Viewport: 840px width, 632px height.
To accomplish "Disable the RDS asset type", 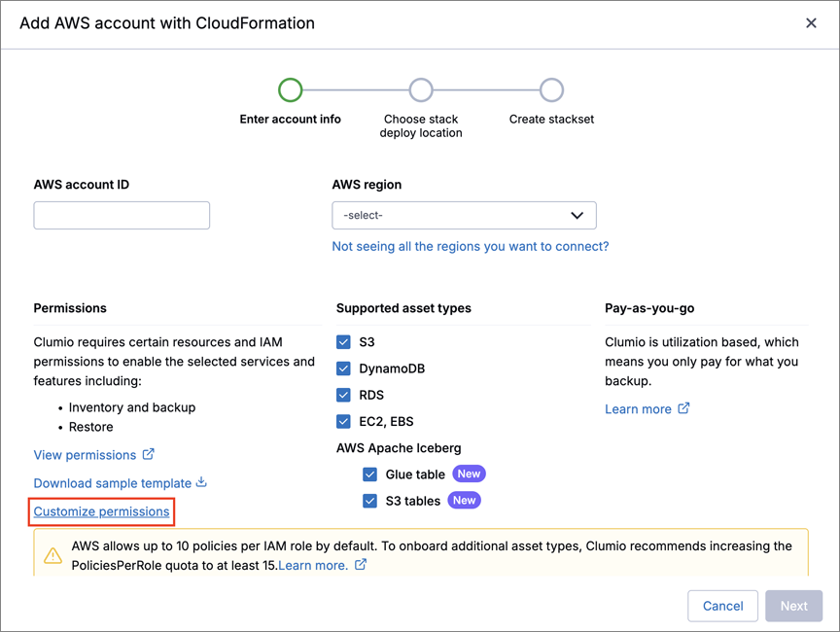I will (x=343, y=395).
